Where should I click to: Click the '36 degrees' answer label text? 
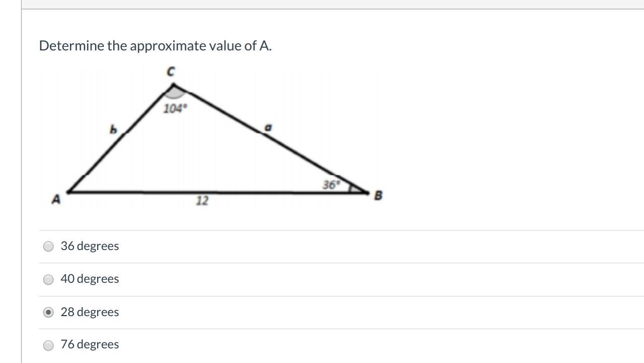click(x=90, y=246)
